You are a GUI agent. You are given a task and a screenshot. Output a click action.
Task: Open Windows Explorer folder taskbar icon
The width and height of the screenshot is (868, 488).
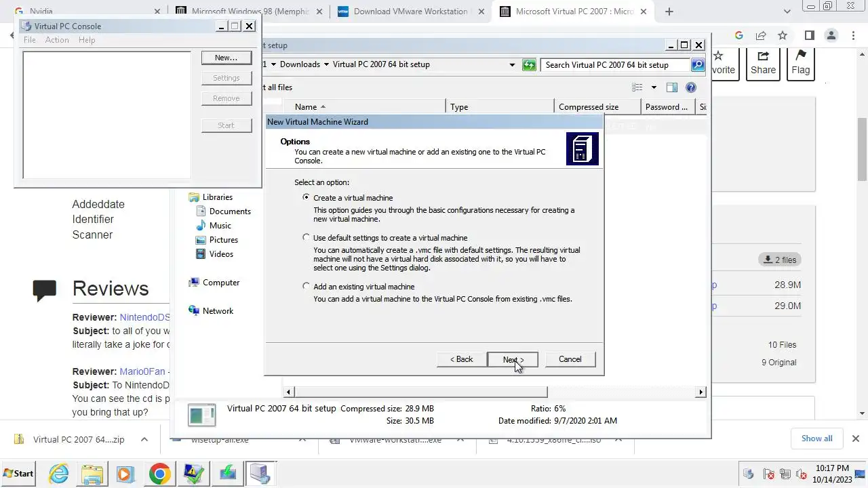pyautogui.click(x=92, y=473)
